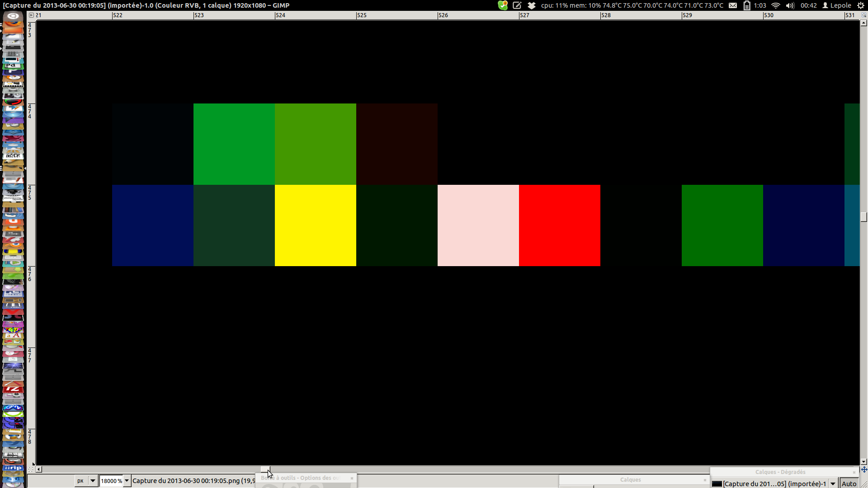Screen dimensions: 868x488
Task: Click the zoom percentage input field
Action: [111, 481]
